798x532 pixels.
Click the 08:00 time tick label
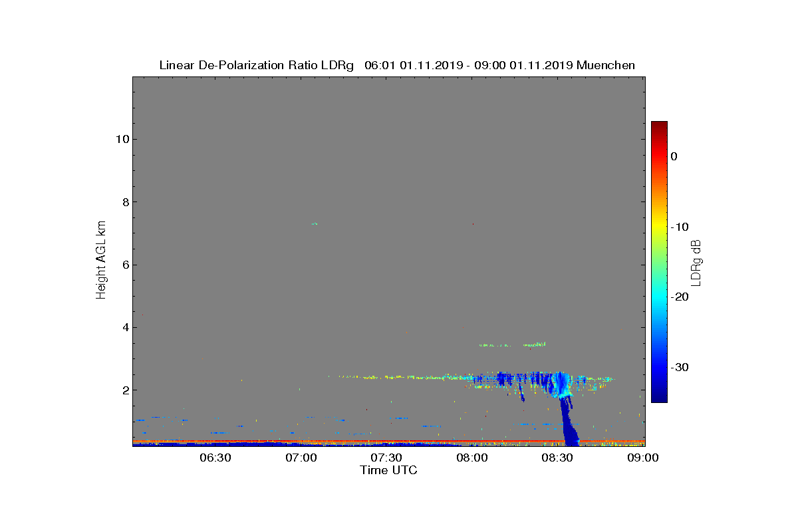click(x=472, y=458)
